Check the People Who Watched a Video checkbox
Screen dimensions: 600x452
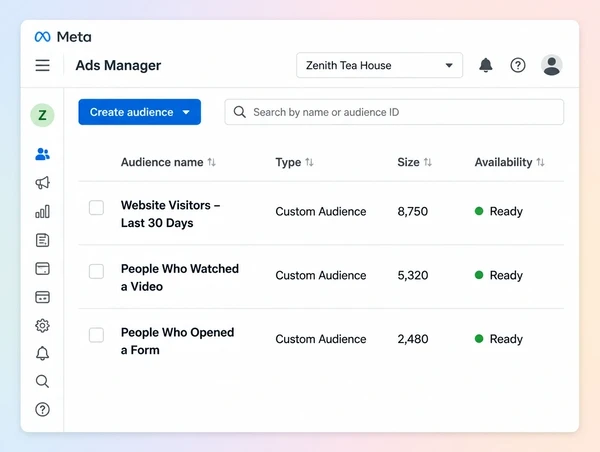point(96,271)
